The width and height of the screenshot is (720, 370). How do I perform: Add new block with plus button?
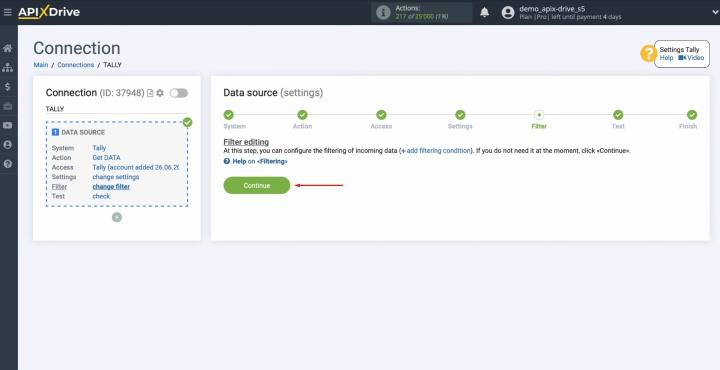[x=117, y=217]
